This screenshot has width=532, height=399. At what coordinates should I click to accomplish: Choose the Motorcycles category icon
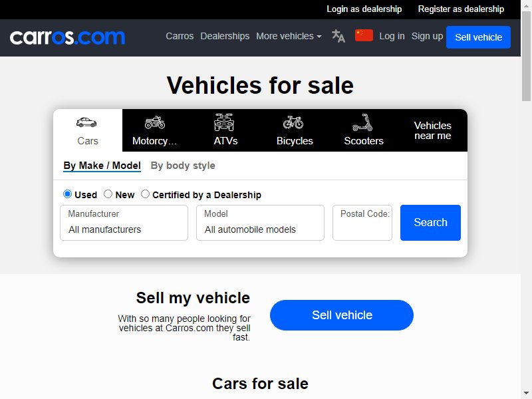[x=155, y=122]
